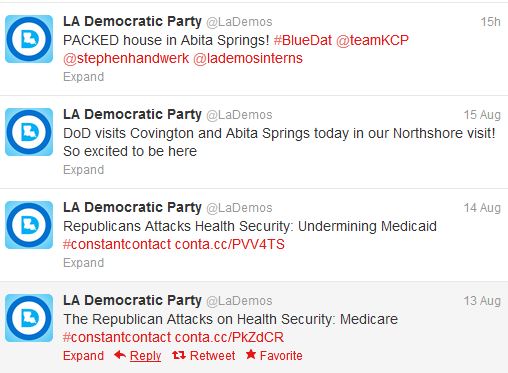This screenshot has height=373, width=508.
Task: Click the Reply text link
Action: 146,356
